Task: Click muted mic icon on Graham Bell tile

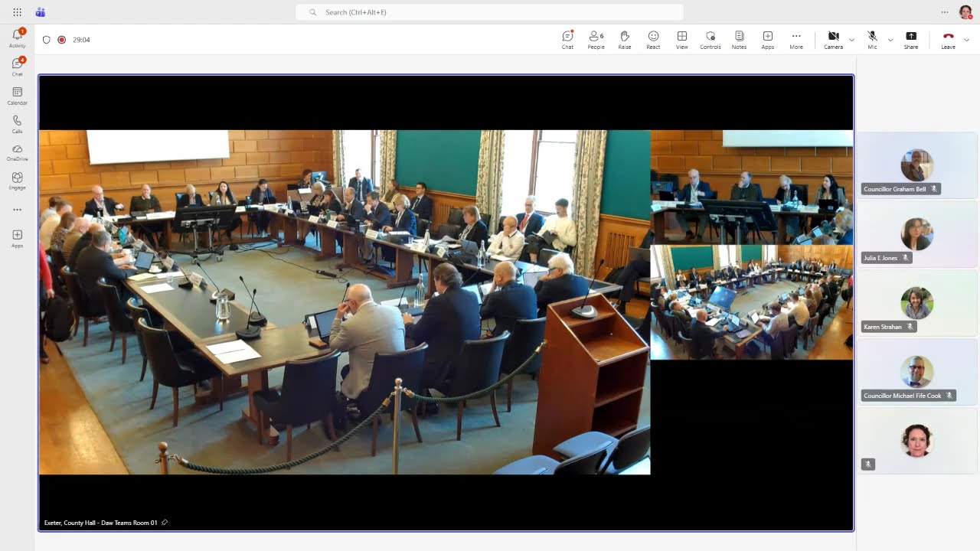Action: tap(933, 189)
